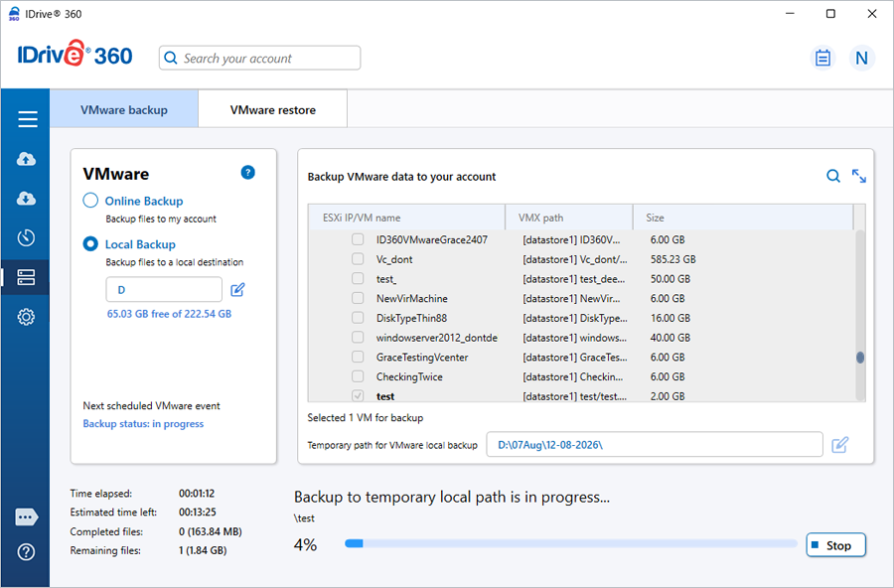The height and width of the screenshot is (588, 894).
Task: Click the VMware help question mark icon
Action: (248, 172)
